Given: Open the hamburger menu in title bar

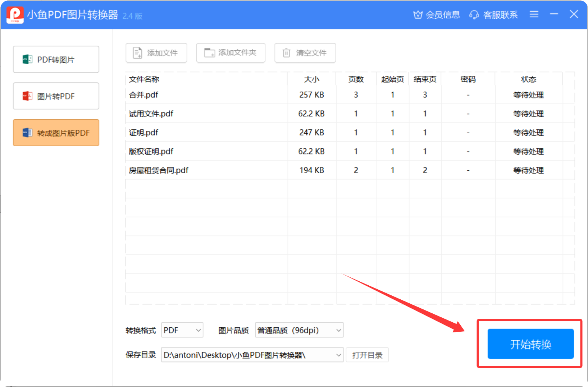Looking at the screenshot, I should pos(534,14).
